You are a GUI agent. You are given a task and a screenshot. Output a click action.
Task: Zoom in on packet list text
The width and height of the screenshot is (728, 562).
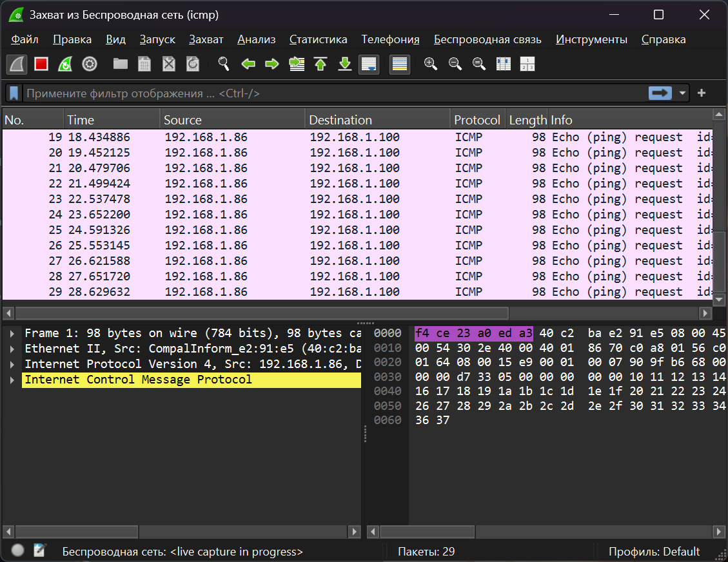pos(431,64)
